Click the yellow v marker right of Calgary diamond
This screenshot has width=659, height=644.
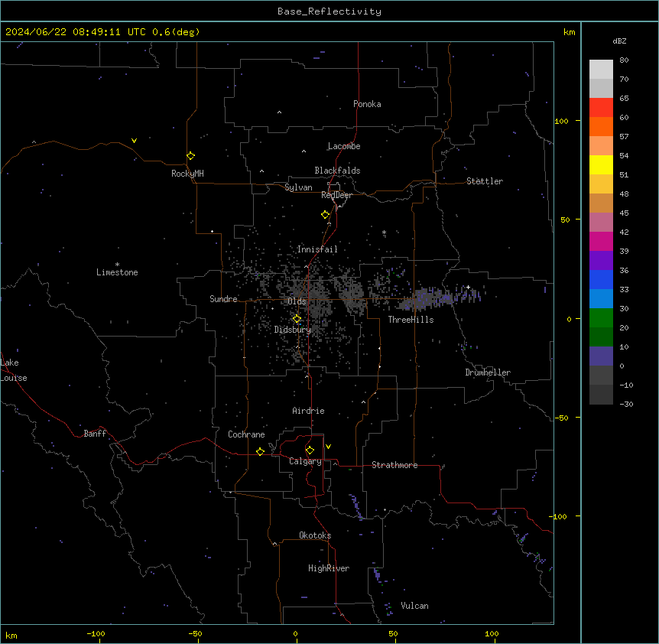pos(328,447)
